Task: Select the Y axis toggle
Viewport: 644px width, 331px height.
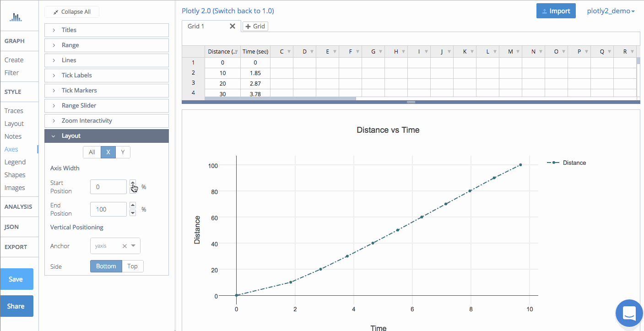Action: (x=123, y=152)
